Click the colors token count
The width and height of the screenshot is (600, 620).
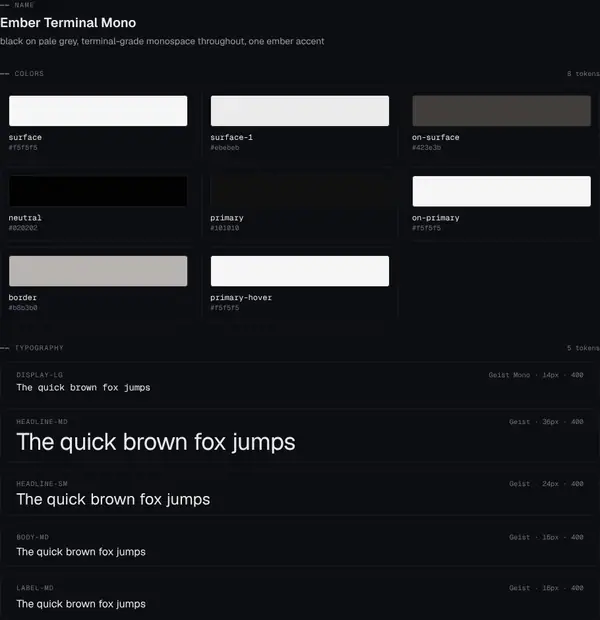coord(583,74)
